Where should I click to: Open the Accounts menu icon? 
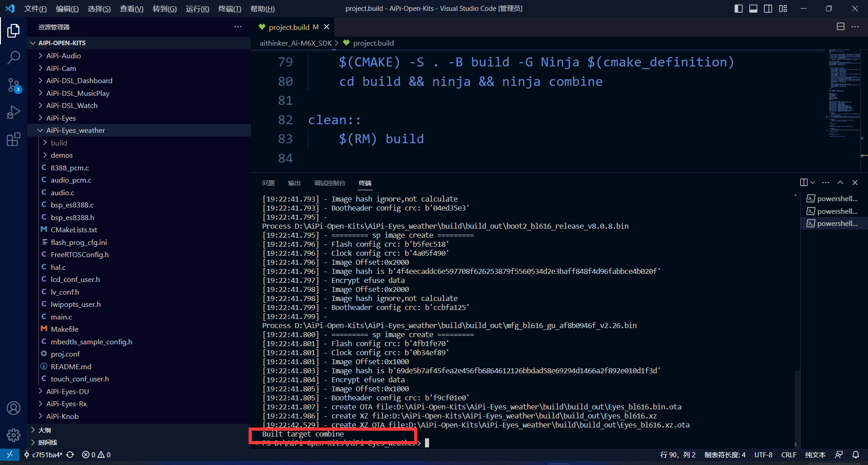[14, 408]
